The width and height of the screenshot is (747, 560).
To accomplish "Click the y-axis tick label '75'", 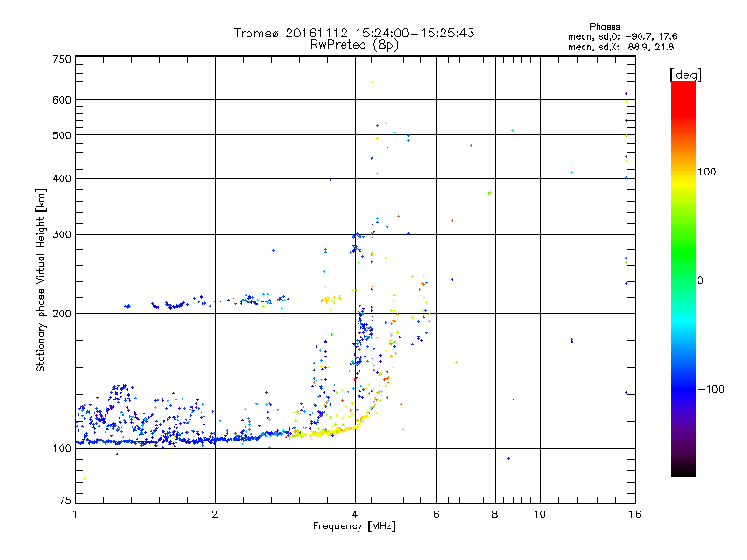I will pos(65,500).
